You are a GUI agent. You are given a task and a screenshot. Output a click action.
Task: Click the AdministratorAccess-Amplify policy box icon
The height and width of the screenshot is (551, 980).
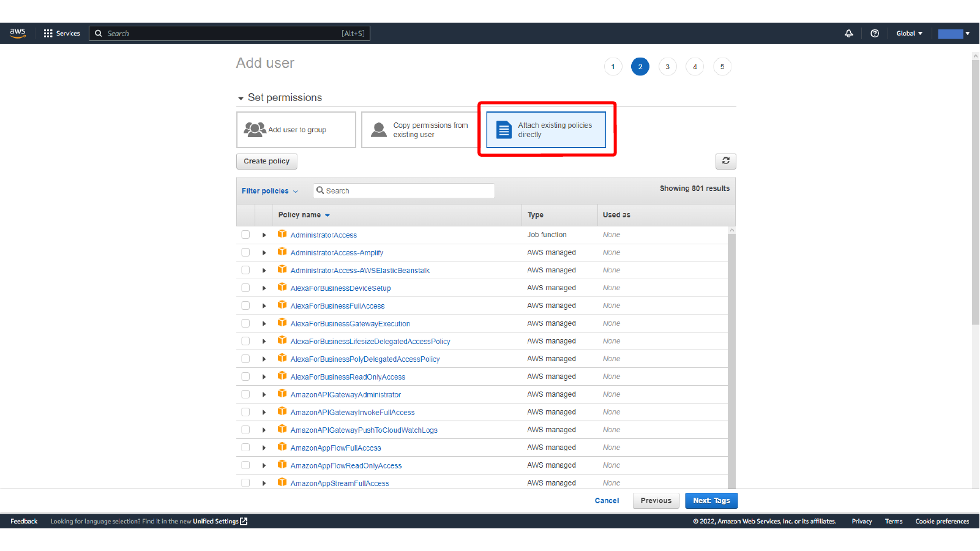point(282,252)
